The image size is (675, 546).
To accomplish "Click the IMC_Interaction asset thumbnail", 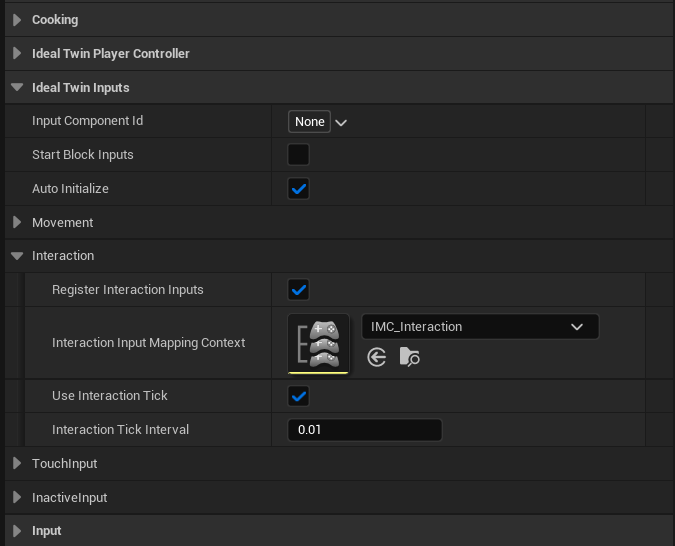I will 319,343.
